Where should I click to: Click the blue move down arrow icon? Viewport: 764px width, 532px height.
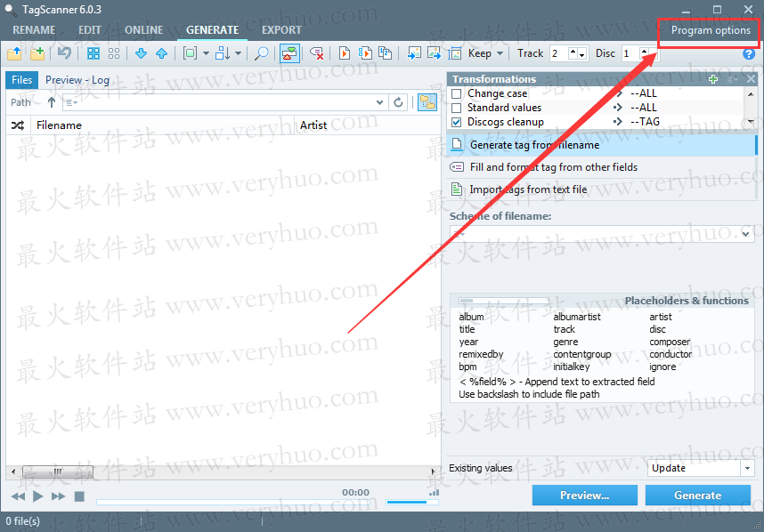(141, 53)
